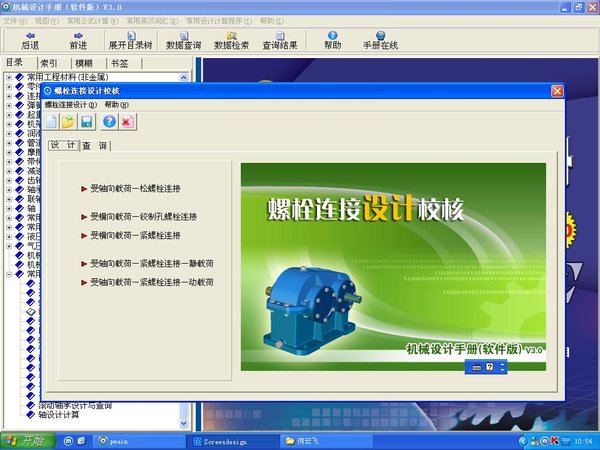Switch to the 索引 tab in left panel
This screenshot has width=600, height=450.
click(48, 62)
